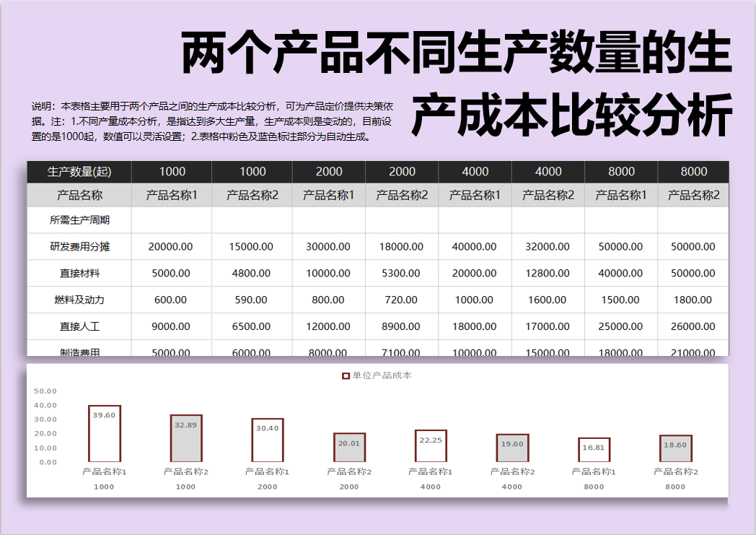Select the 4800.00 cell

point(251,273)
